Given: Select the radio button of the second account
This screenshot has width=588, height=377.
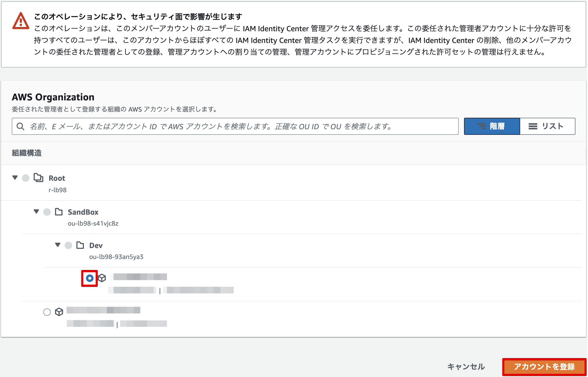Looking at the screenshot, I should [x=47, y=312].
